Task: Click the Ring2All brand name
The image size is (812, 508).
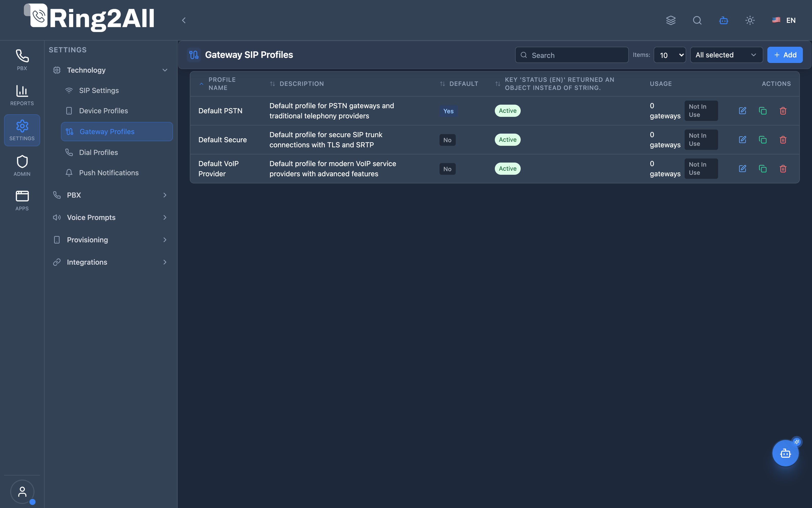Action: tap(102, 19)
